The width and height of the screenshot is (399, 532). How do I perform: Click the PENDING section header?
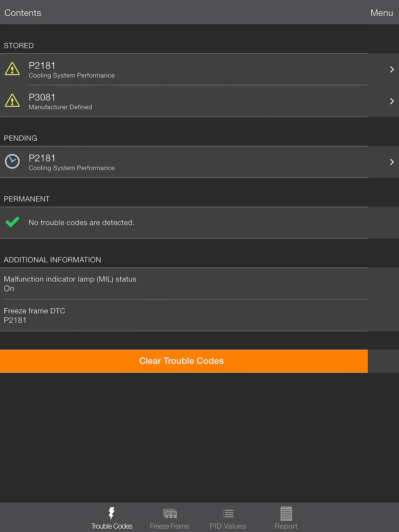21,138
